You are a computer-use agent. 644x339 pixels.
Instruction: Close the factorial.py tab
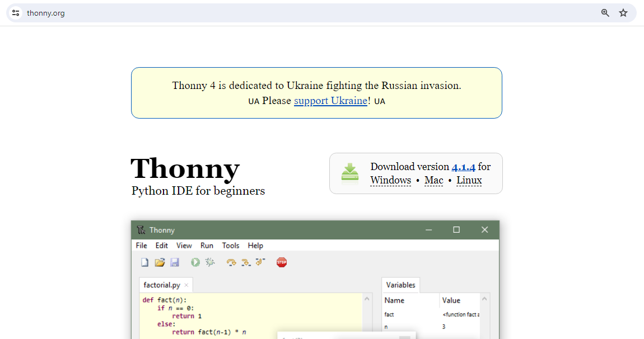[x=186, y=285]
